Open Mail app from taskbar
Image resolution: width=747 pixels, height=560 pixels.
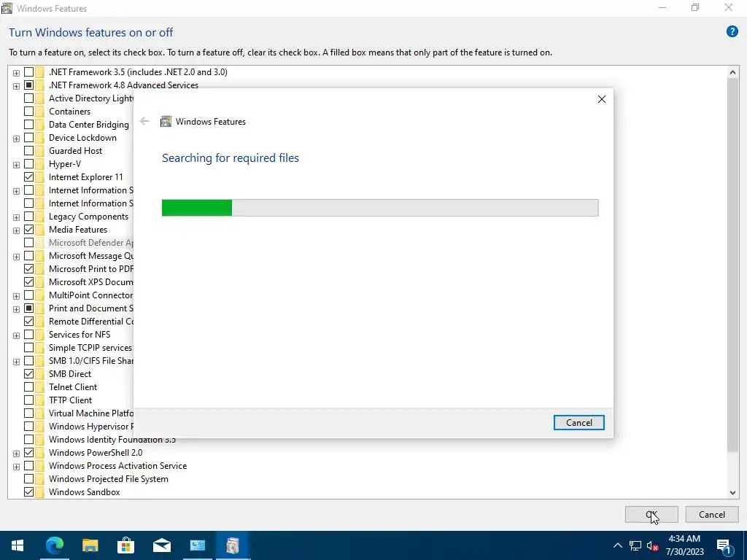(x=161, y=545)
